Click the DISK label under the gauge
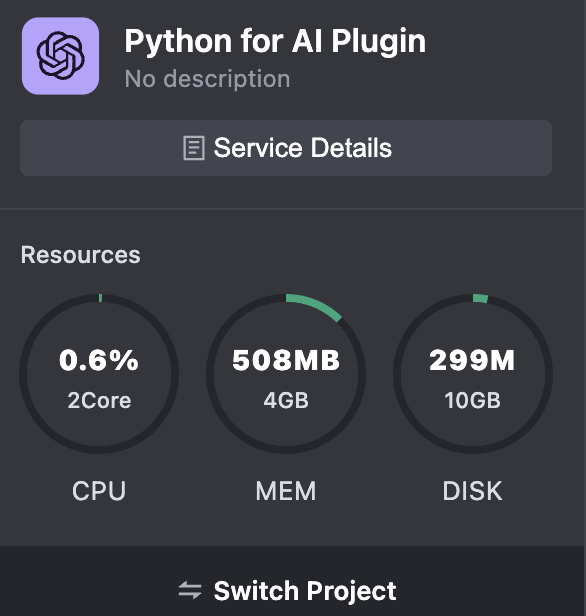586x616 pixels. tap(472, 491)
